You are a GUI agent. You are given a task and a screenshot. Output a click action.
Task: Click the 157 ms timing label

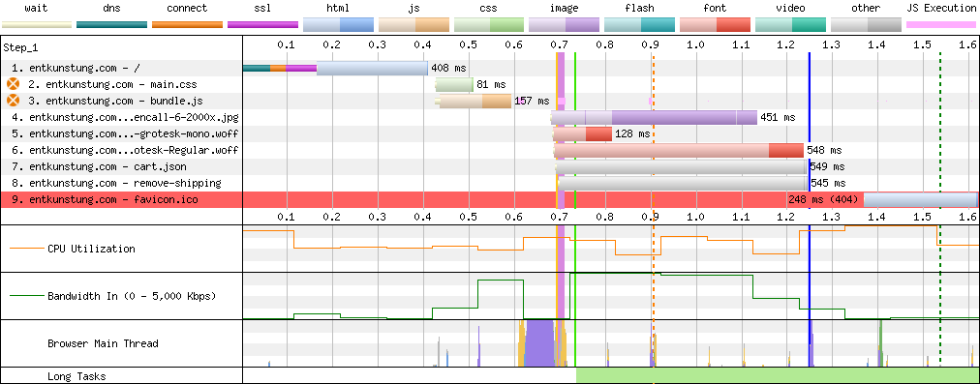pyautogui.click(x=532, y=101)
